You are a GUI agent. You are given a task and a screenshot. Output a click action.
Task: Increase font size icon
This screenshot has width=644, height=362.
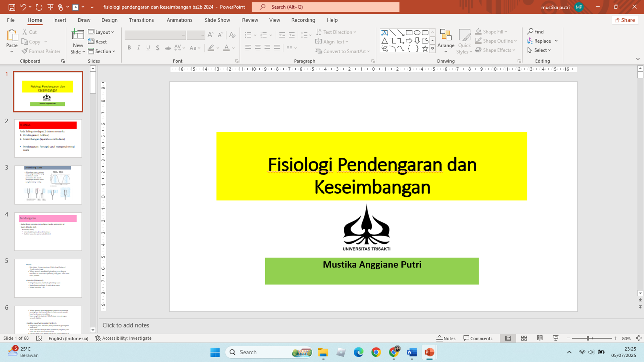click(x=211, y=35)
